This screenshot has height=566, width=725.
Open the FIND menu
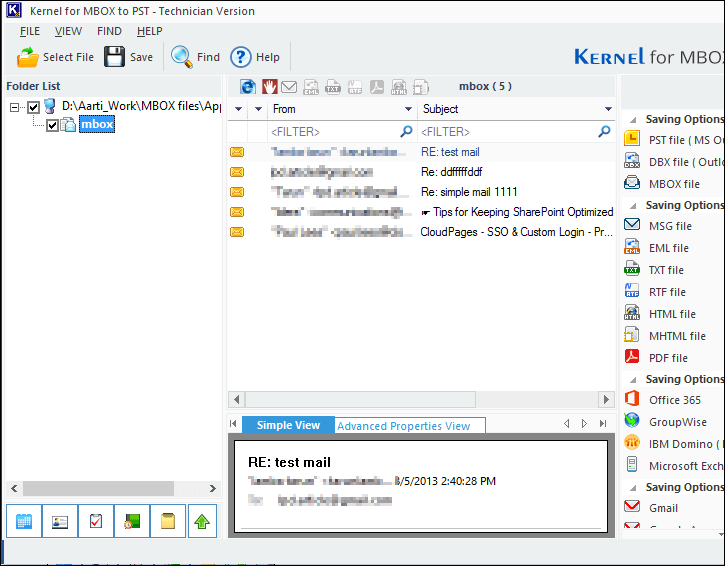pos(109,31)
